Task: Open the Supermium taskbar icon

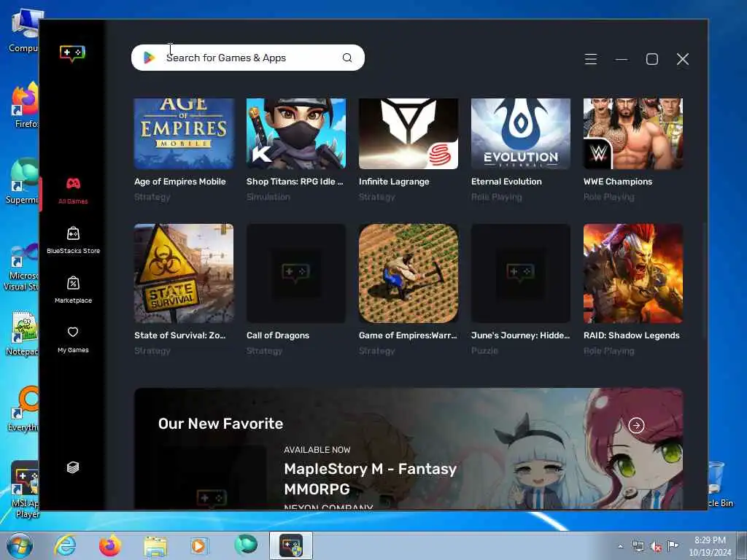Action: 245,545
